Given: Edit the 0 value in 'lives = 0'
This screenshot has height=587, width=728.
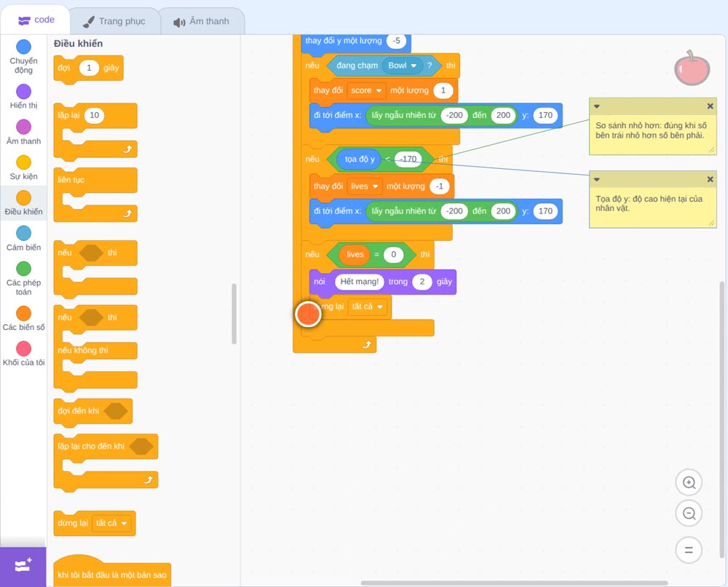Looking at the screenshot, I should [x=393, y=254].
